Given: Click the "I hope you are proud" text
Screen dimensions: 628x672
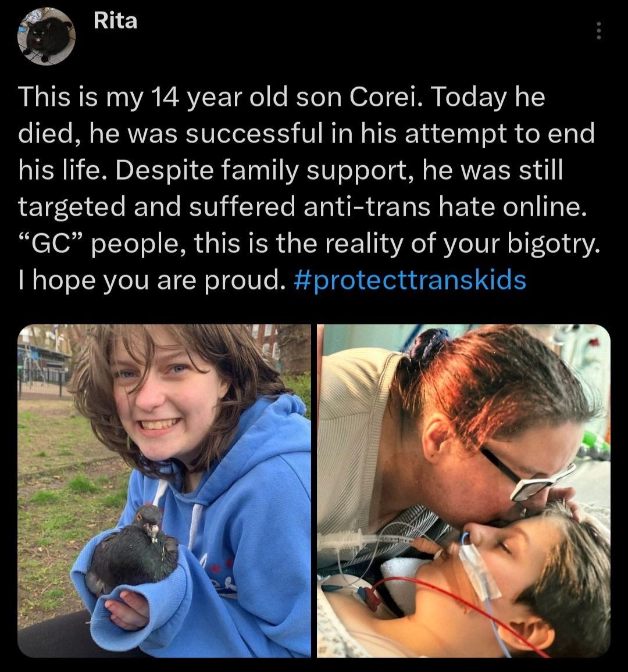Looking at the screenshot, I should tap(152, 281).
